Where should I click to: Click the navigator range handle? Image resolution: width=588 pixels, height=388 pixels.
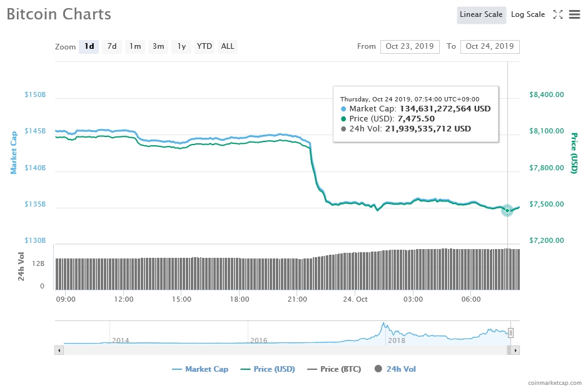[510, 333]
